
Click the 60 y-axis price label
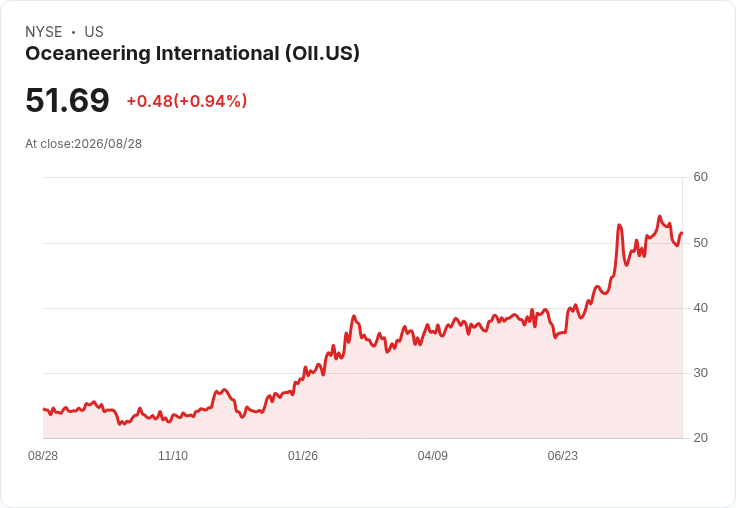(x=700, y=177)
